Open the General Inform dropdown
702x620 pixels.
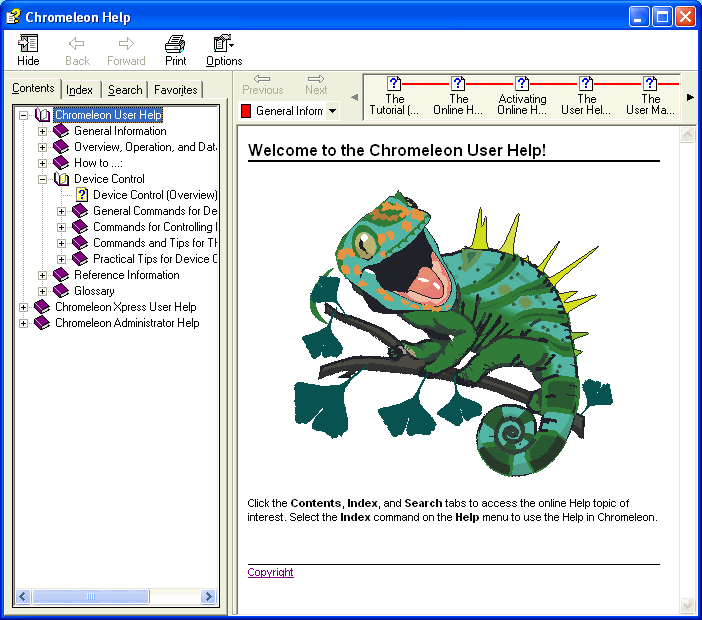click(332, 111)
